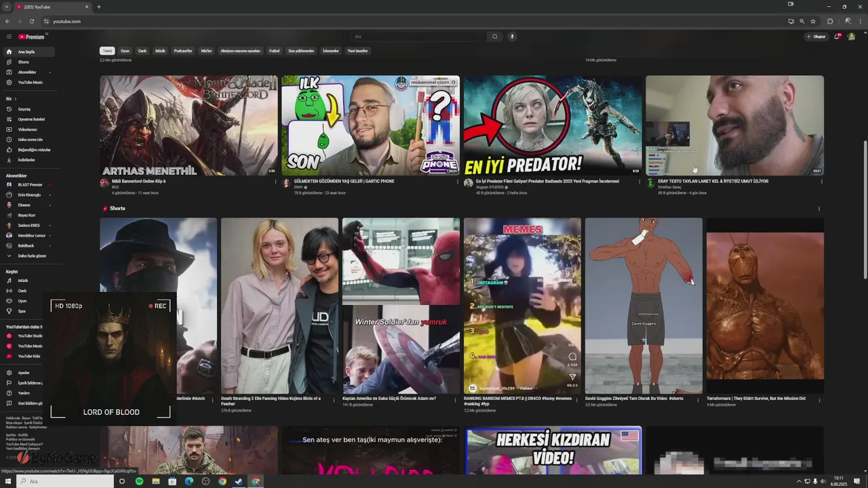Open Terraformars short thumbnail
The width and height of the screenshot is (868, 488).
pyautogui.click(x=765, y=306)
